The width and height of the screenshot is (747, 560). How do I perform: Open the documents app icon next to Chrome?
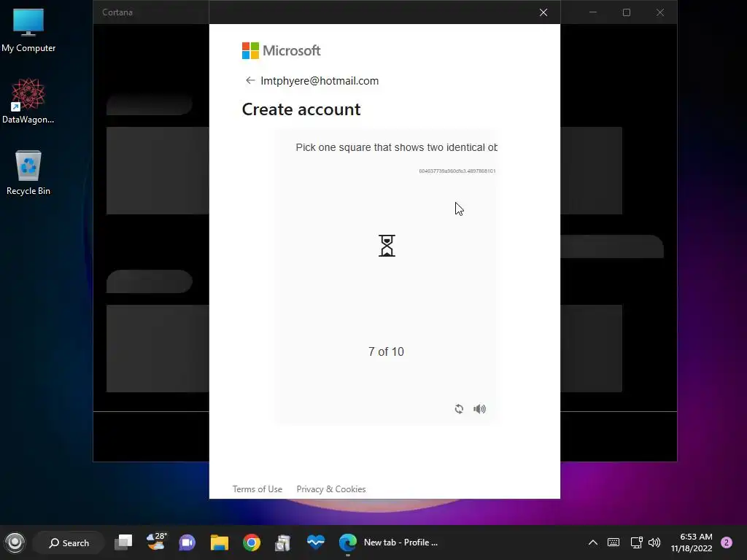pyautogui.click(x=283, y=542)
